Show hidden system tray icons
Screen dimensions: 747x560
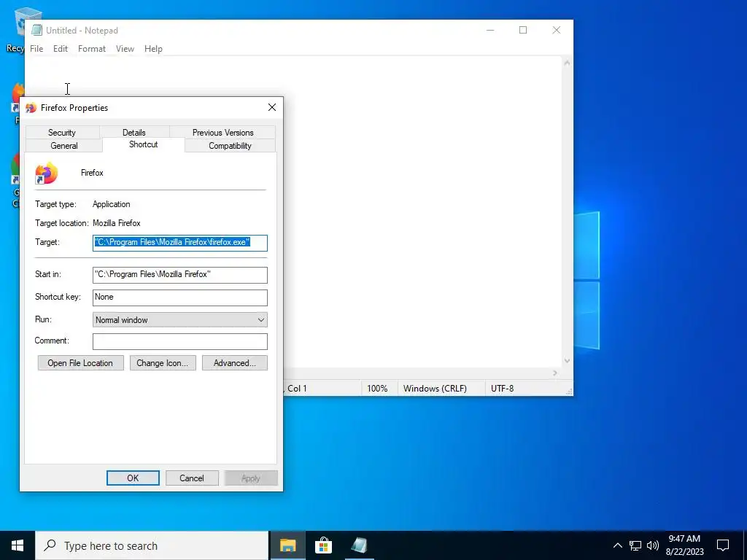tap(617, 545)
